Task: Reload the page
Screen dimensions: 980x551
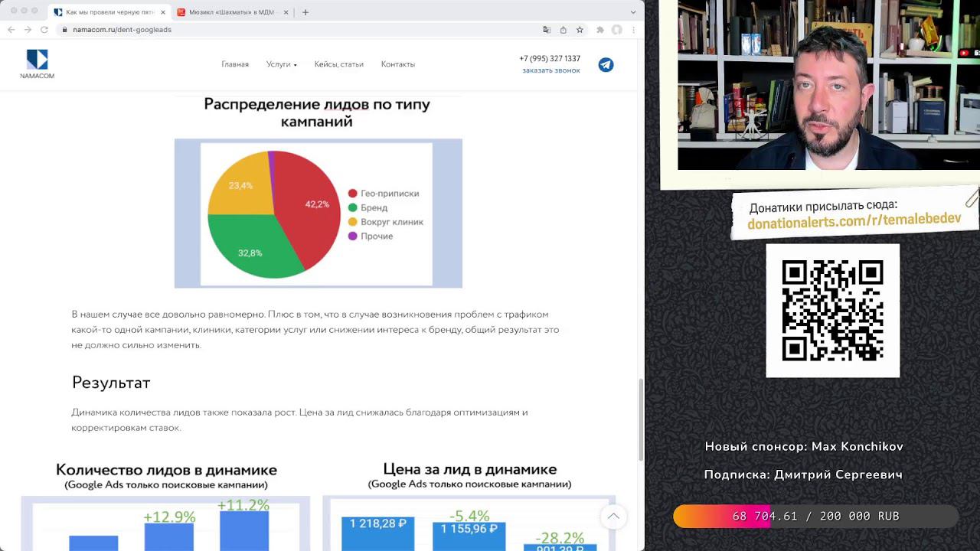Action: [44, 30]
